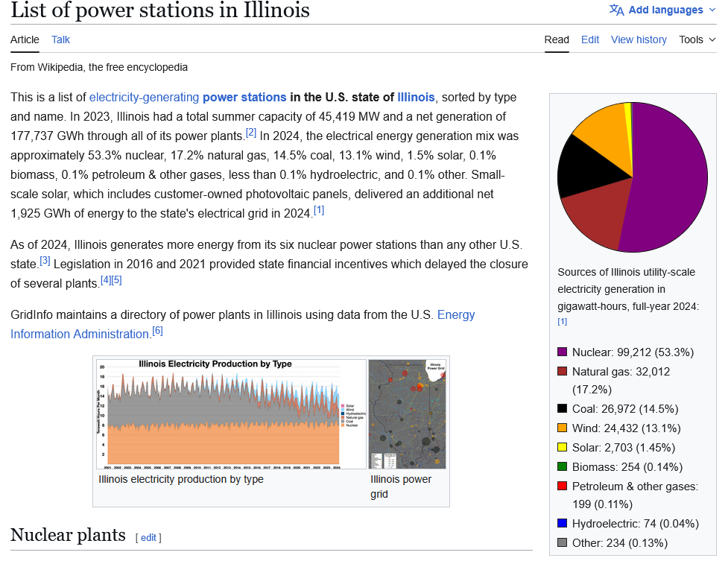Click the text 'Solar: 2,703 (1.45%)'

tap(624, 448)
